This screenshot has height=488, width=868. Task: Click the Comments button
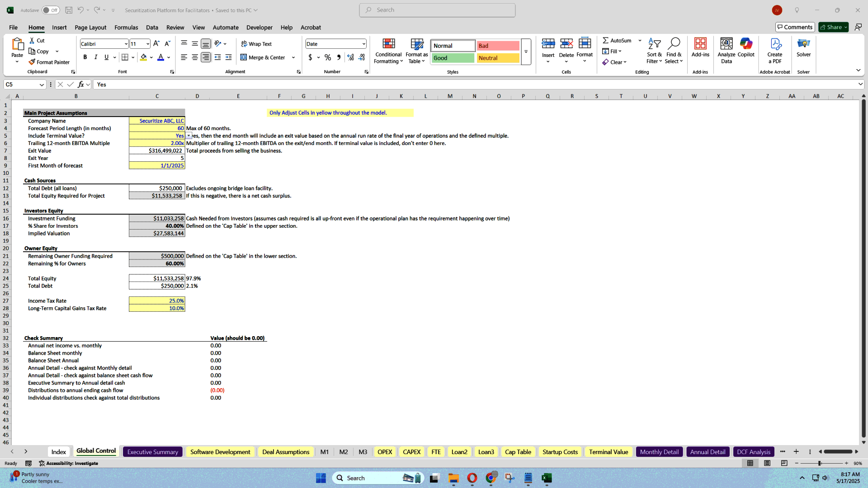(x=795, y=27)
